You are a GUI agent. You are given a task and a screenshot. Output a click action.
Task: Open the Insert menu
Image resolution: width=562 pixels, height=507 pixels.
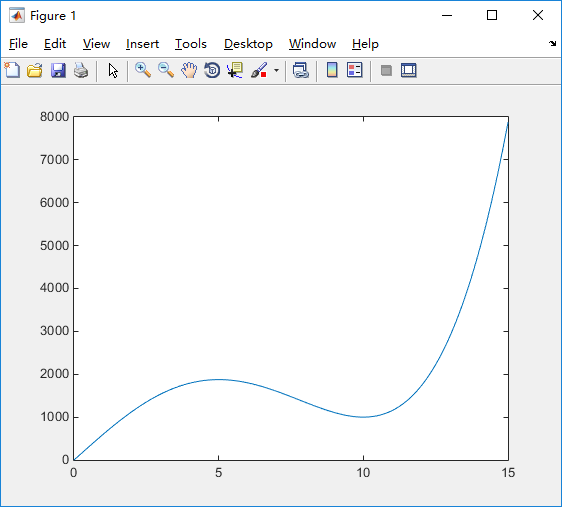pos(142,44)
